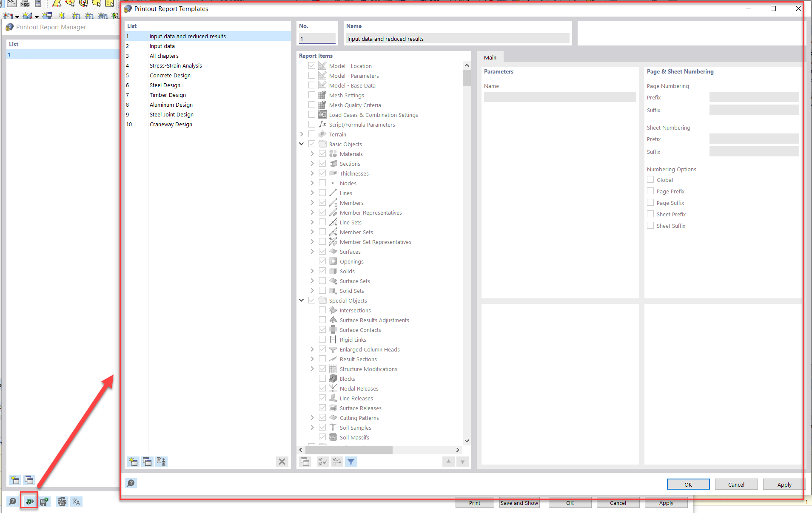Enable the Global numbering option
The width and height of the screenshot is (812, 513).
[x=650, y=179]
